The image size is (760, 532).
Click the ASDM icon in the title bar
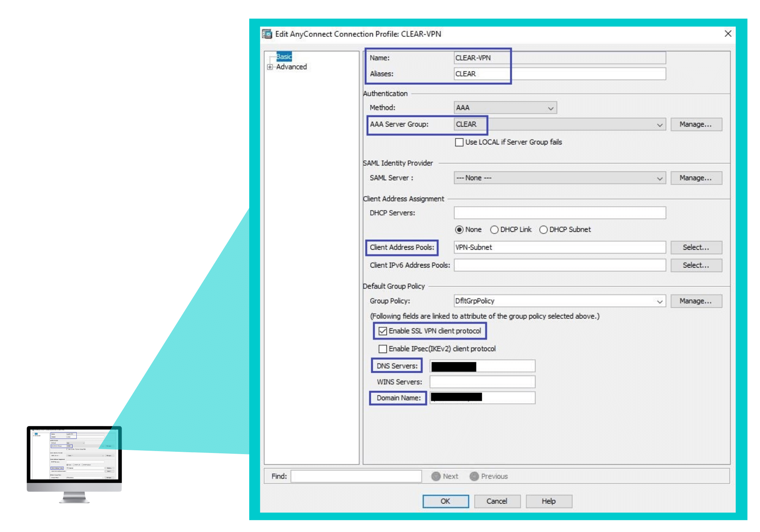(267, 34)
